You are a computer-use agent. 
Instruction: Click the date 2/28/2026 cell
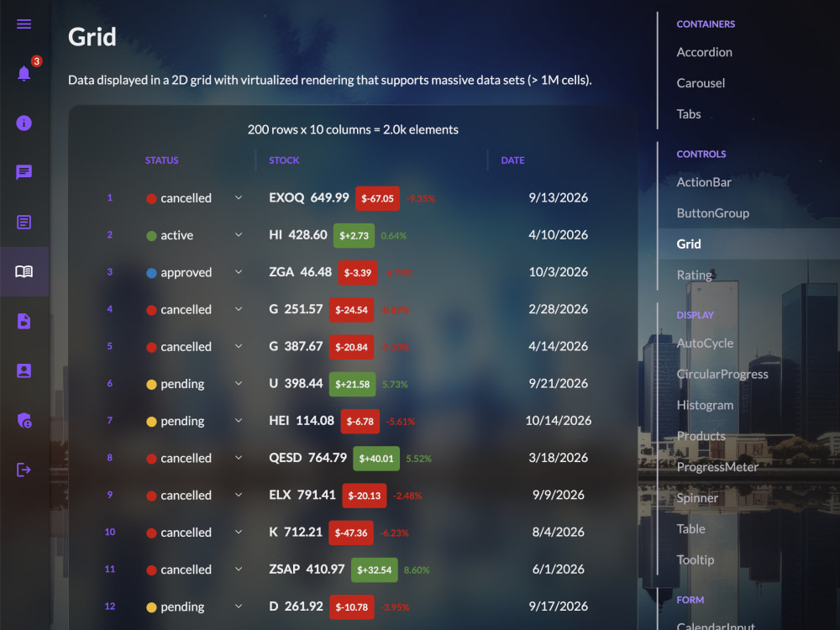point(558,309)
